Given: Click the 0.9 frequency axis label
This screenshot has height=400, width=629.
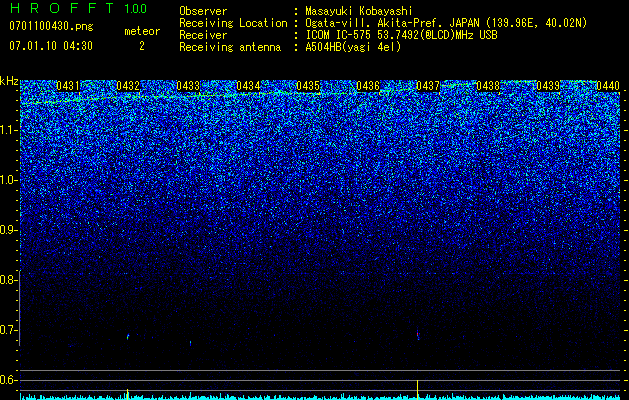Looking at the screenshot, I should 8,230.
